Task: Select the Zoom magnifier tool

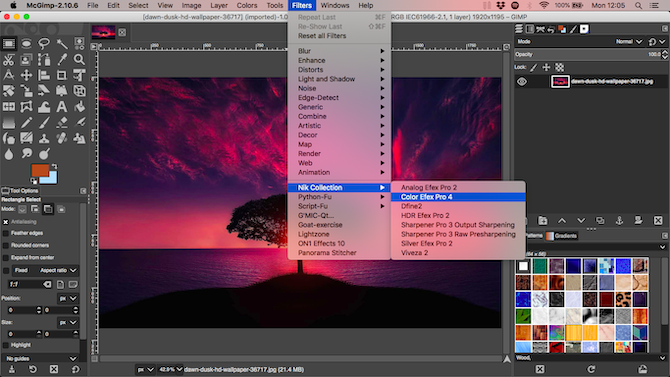Action: tap(79, 59)
